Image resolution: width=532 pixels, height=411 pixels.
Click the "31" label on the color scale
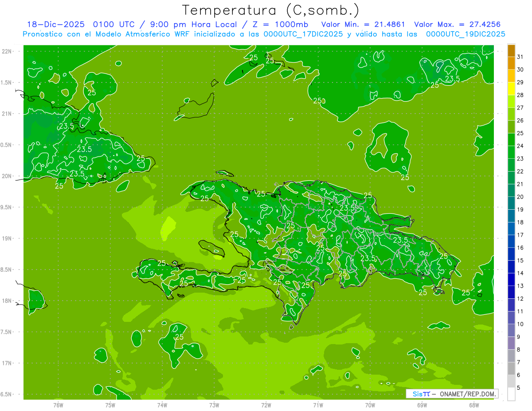[x=520, y=57]
